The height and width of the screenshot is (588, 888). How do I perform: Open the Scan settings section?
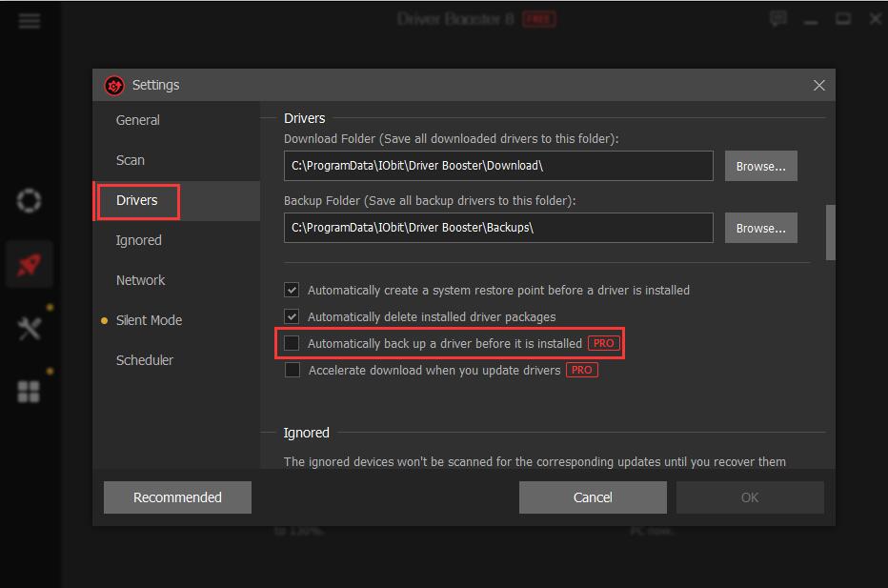click(131, 160)
